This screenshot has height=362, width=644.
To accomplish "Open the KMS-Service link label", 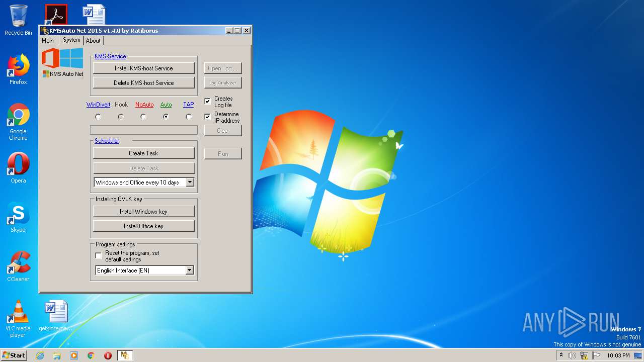I will point(110,56).
